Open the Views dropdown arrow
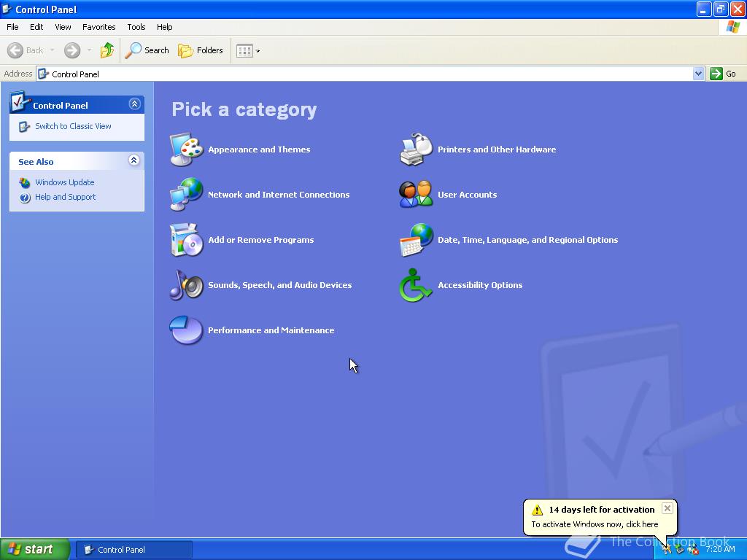Image resolution: width=747 pixels, height=560 pixels. (x=258, y=51)
